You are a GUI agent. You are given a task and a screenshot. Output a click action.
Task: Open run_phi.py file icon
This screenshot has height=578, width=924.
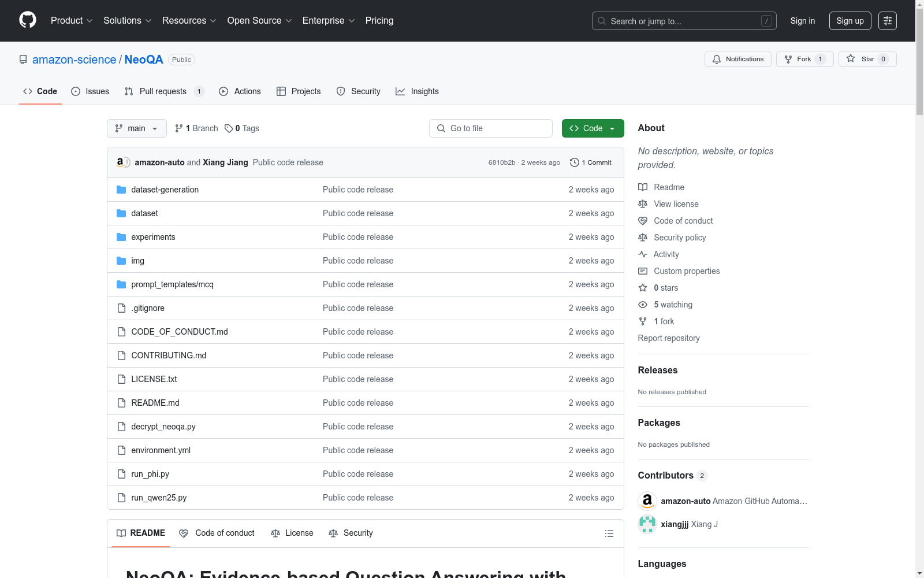pyautogui.click(x=121, y=474)
